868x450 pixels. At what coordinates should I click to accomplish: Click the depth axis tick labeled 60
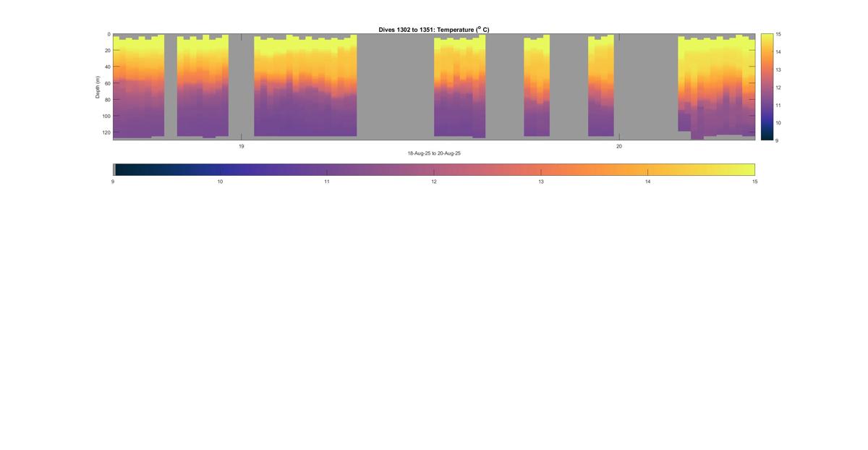tap(107, 83)
